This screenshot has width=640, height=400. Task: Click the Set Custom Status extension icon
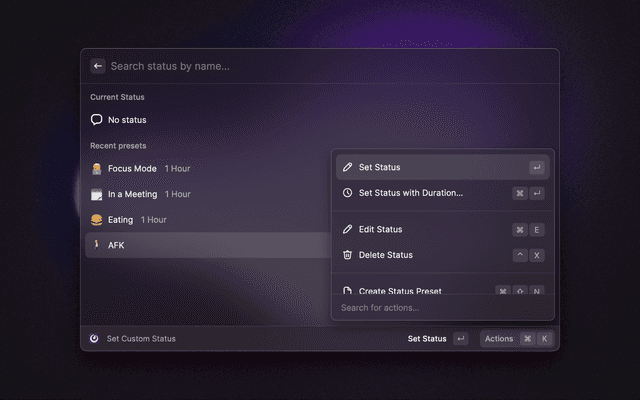[x=94, y=339]
